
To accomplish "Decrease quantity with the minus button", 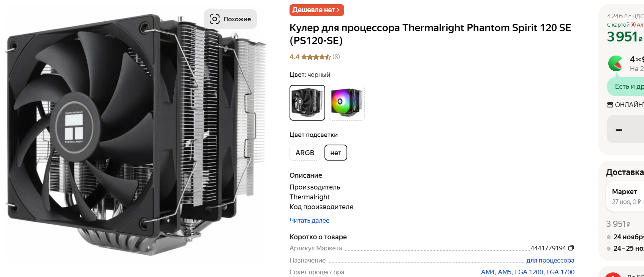I will [x=619, y=130].
